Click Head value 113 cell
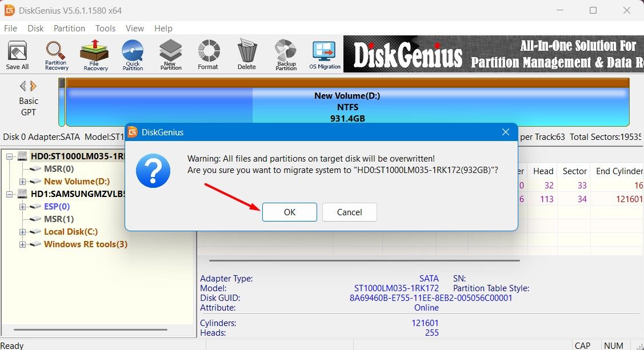The image size is (644, 350). [547, 199]
